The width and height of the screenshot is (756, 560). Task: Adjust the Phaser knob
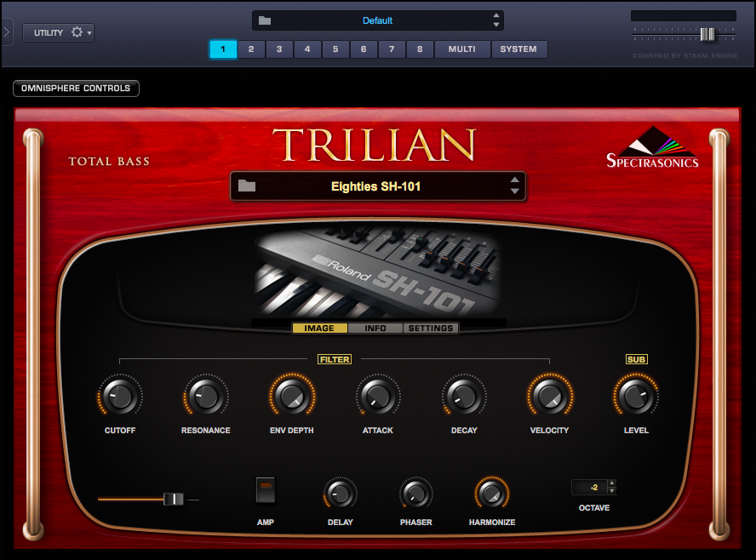tap(415, 494)
